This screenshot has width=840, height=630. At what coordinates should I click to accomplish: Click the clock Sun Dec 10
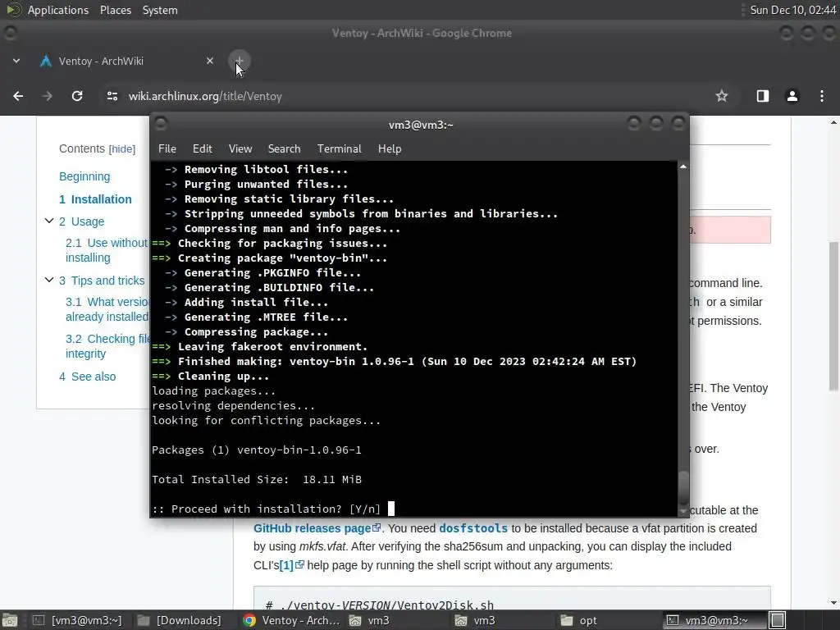click(793, 10)
